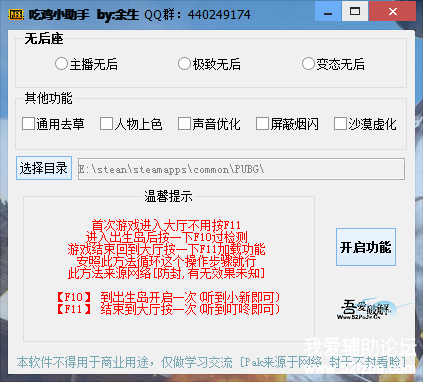Click the 【F10】 hint line text
Viewport: 423px width, 382px height.
coord(168,297)
